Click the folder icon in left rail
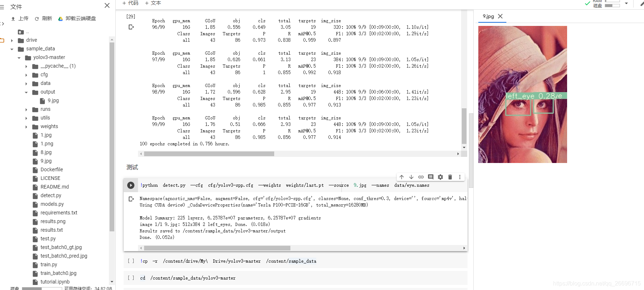The height and width of the screenshot is (290, 644). (2, 40)
